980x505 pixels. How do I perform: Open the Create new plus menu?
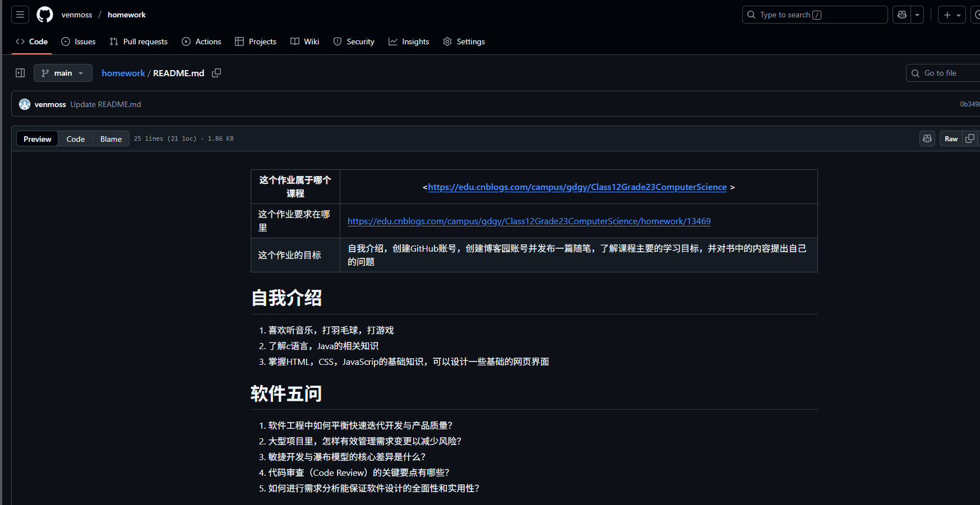[x=952, y=15]
